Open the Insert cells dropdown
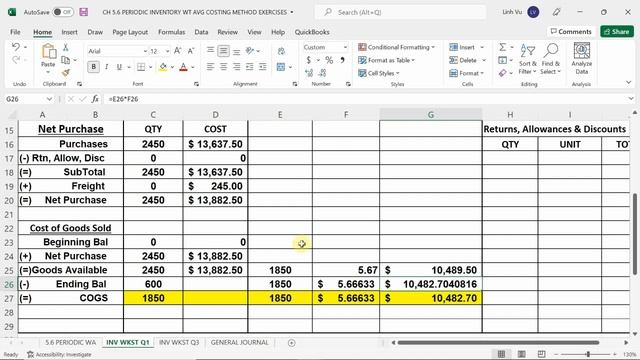 pyautogui.click(x=467, y=47)
